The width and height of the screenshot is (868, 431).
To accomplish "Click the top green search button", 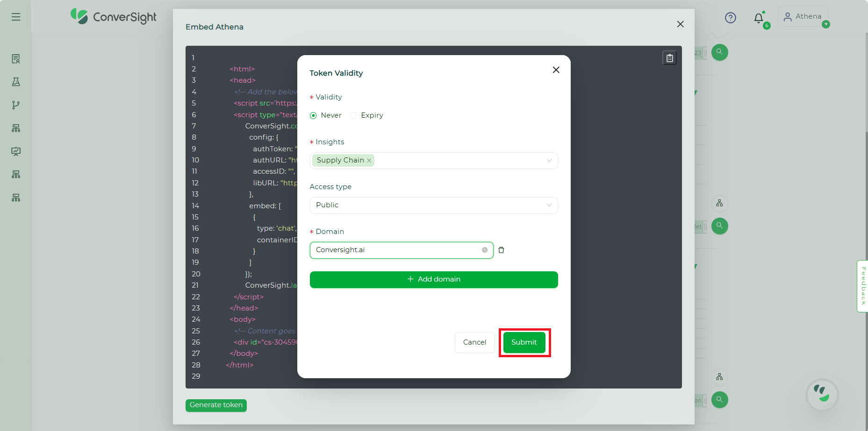I will click(x=720, y=52).
